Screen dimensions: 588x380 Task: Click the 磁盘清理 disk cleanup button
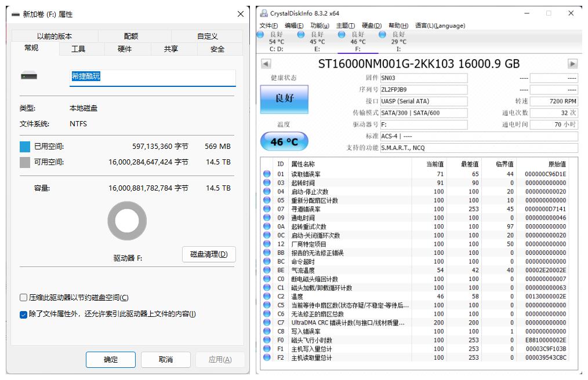coord(209,254)
